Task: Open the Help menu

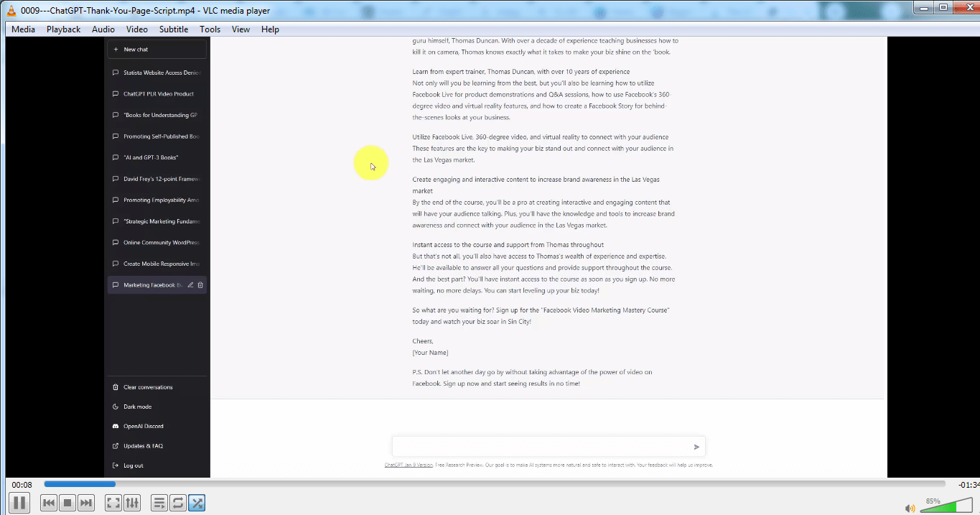Action: coord(270,29)
